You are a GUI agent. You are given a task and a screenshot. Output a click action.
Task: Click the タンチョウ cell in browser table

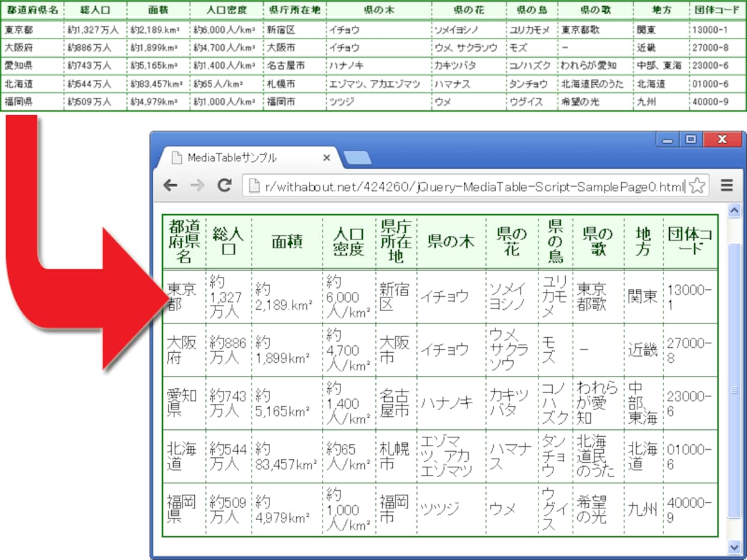click(x=554, y=456)
